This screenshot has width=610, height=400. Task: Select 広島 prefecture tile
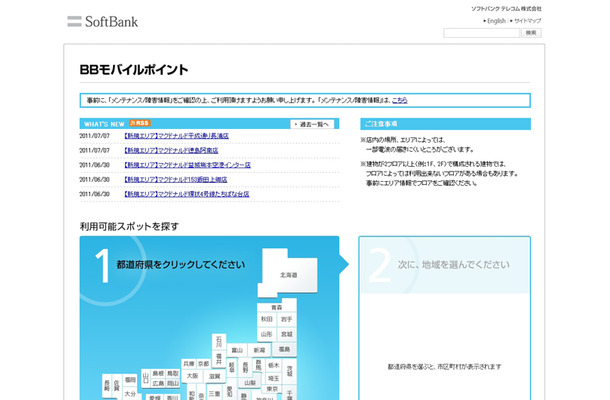click(x=158, y=383)
